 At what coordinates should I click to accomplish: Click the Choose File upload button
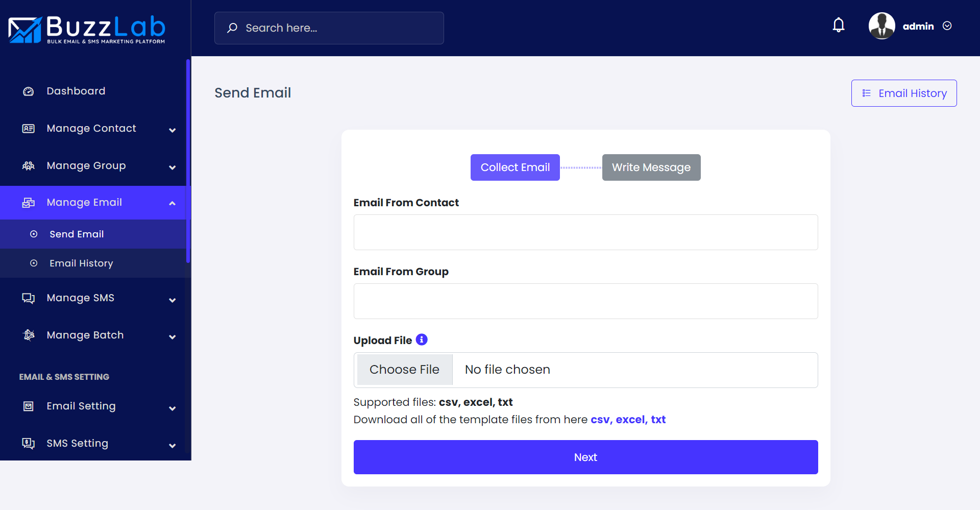tap(404, 370)
